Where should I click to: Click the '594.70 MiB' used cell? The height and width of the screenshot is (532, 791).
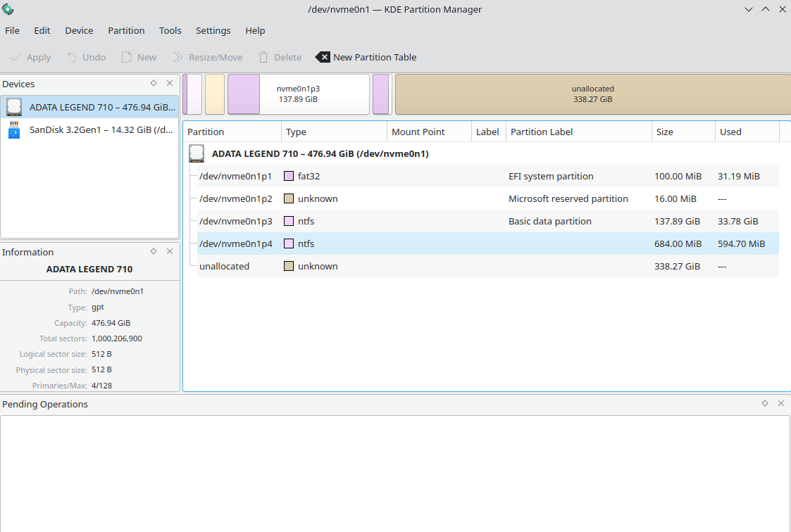point(741,243)
